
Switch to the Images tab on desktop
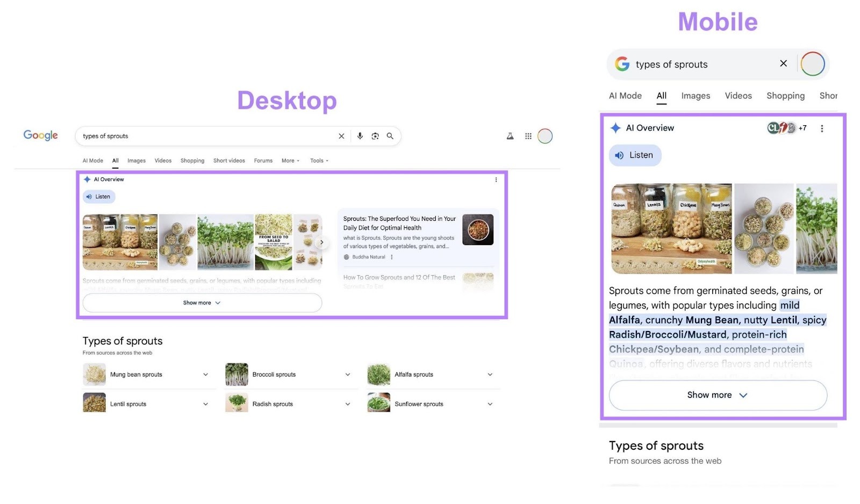coord(136,160)
